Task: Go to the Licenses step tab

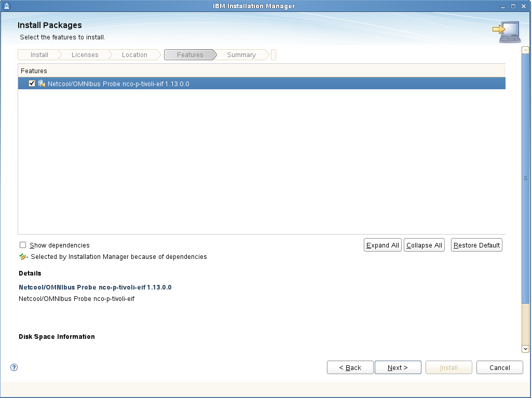Action: click(x=85, y=54)
